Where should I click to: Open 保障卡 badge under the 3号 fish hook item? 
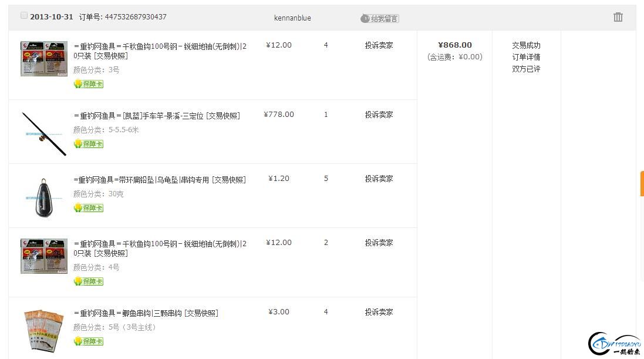click(x=88, y=84)
